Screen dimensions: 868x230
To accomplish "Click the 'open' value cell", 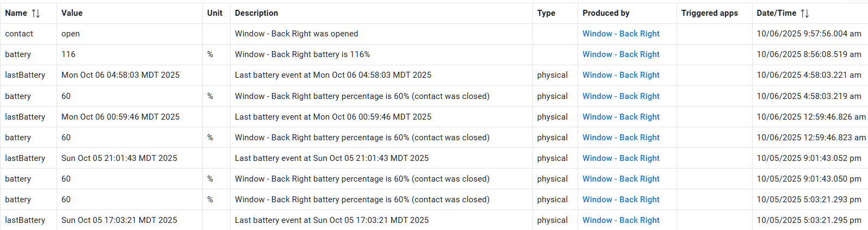I will [x=71, y=34].
